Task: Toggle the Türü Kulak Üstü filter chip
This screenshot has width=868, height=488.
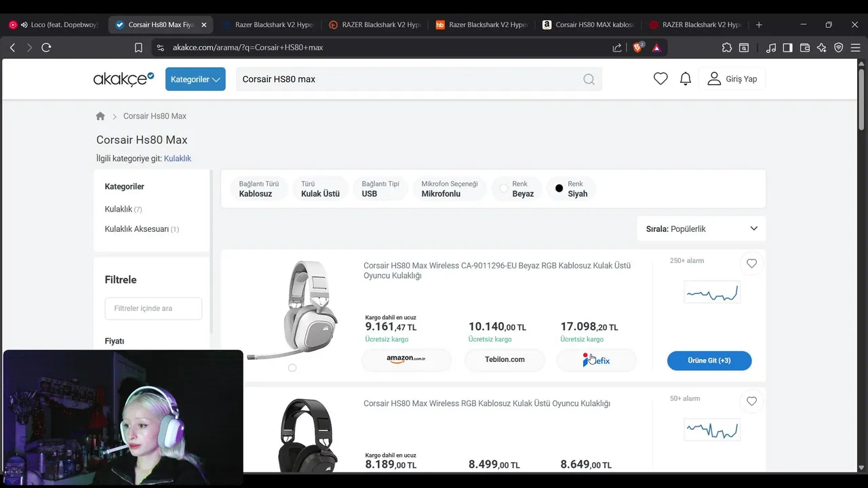Action: 321,188
